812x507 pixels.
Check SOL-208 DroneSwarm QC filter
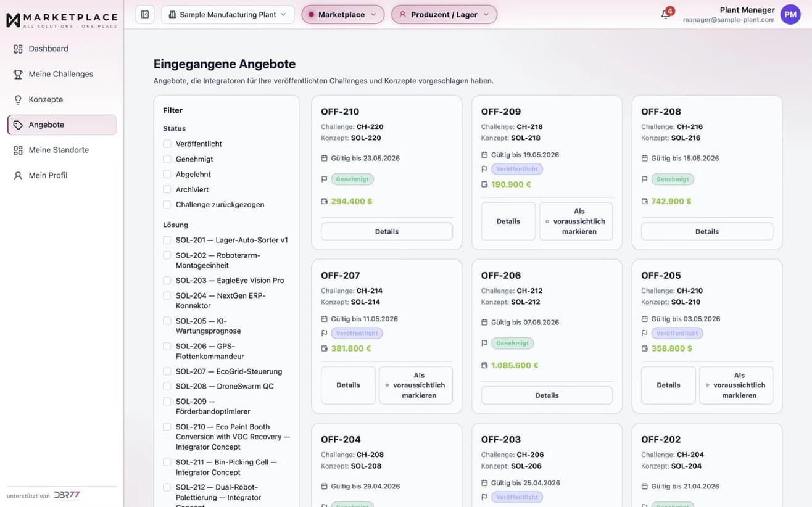point(167,386)
